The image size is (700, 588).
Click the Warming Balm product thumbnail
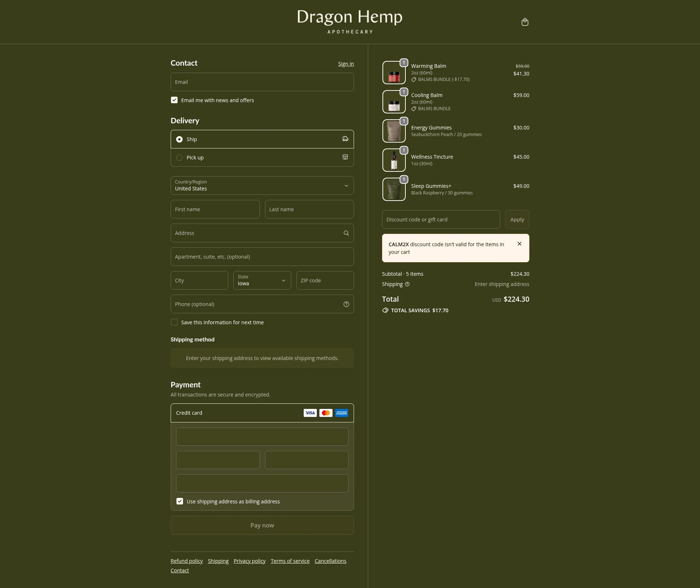click(x=394, y=72)
